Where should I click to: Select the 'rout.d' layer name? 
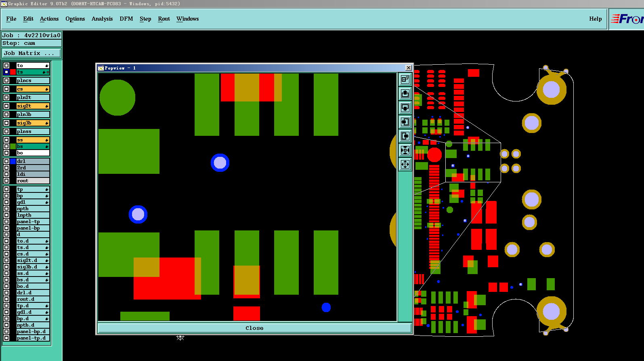(33, 299)
